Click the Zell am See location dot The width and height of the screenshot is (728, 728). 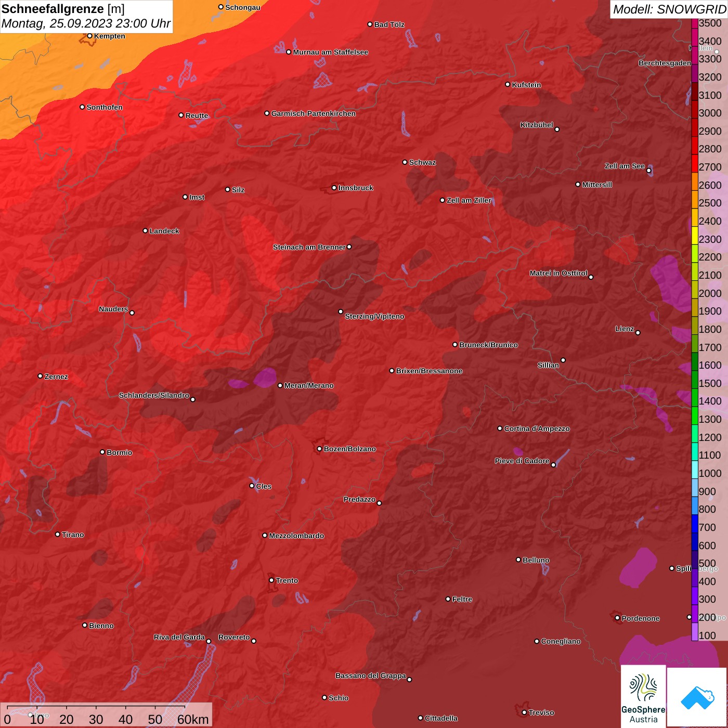click(649, 170)
